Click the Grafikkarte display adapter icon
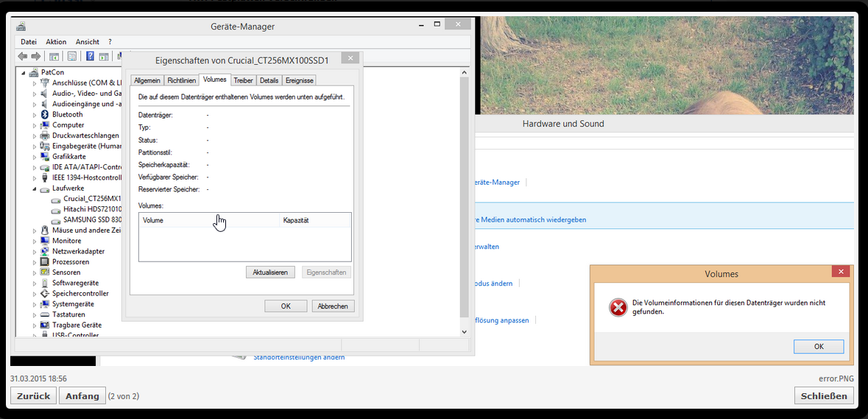 pos(46,157)
